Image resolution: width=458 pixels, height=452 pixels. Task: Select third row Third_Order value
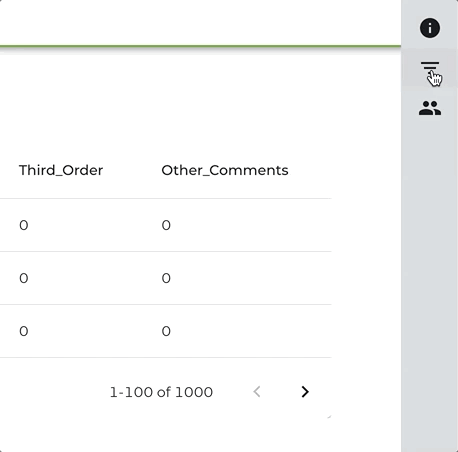[x=24, y=331]
